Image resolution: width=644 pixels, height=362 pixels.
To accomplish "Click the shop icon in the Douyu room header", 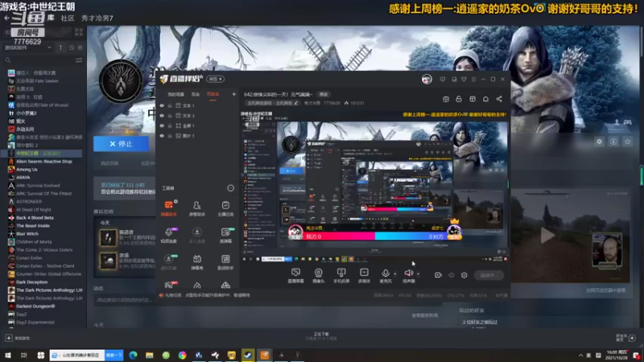I will point(446,99).
